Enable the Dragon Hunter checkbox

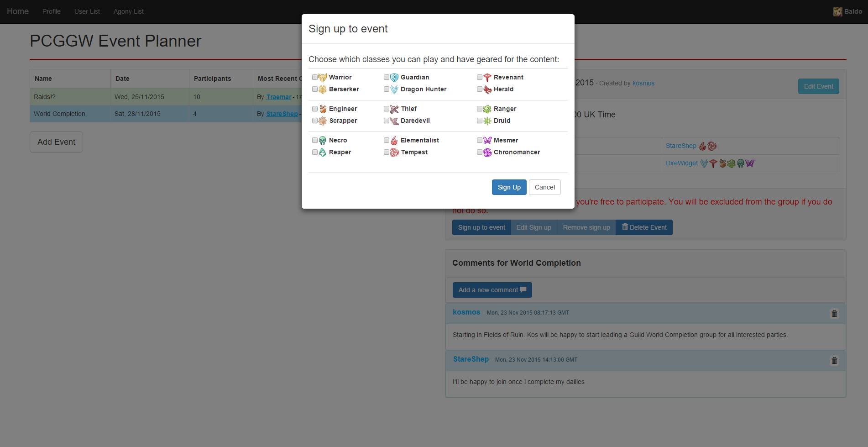387,89
